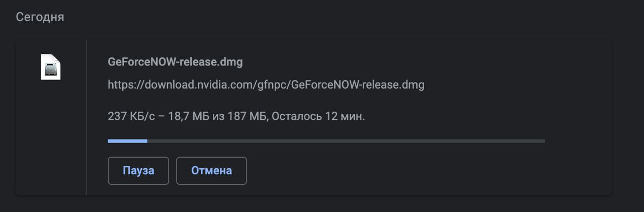Pause the GeForceNOW download with Пауза
Viewport: 644px width, 212px height.
click(138, 171)
